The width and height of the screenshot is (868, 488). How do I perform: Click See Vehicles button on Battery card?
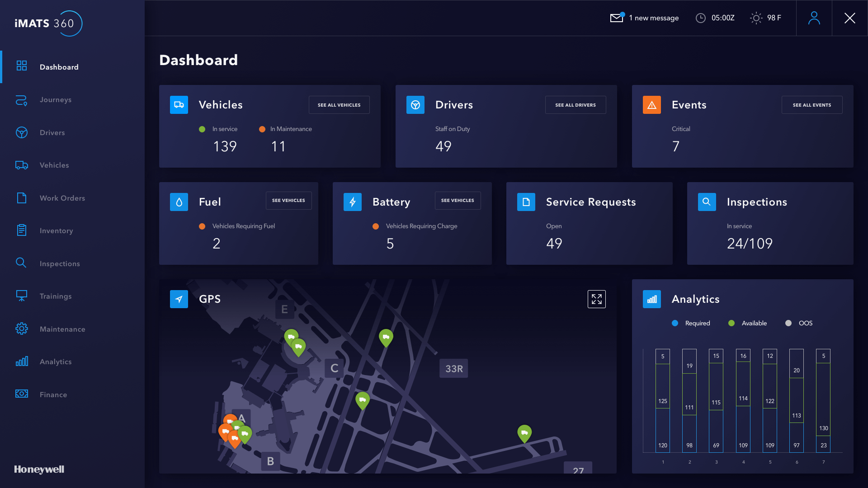(x=458, y=200)
